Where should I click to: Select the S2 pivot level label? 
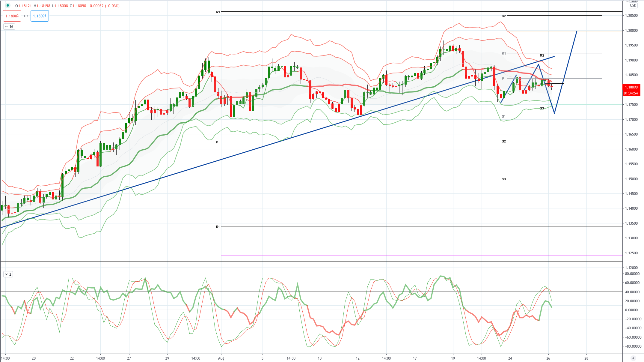504,141
